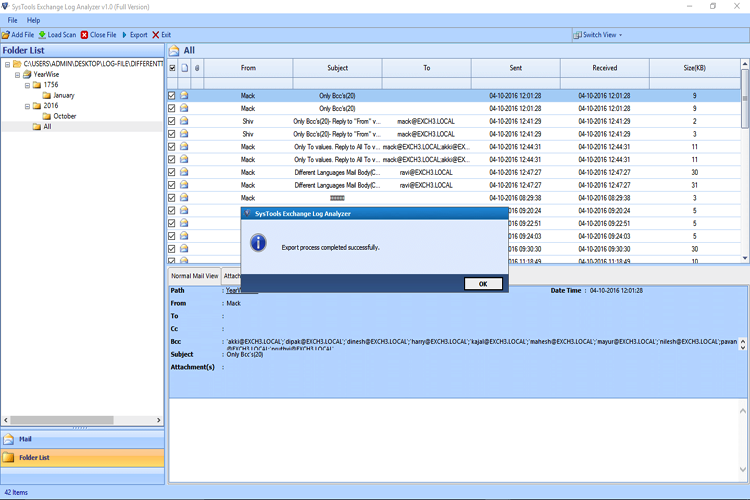Select the Normal Mail View tab
This screenshot has height=500, width=750.
194,276
